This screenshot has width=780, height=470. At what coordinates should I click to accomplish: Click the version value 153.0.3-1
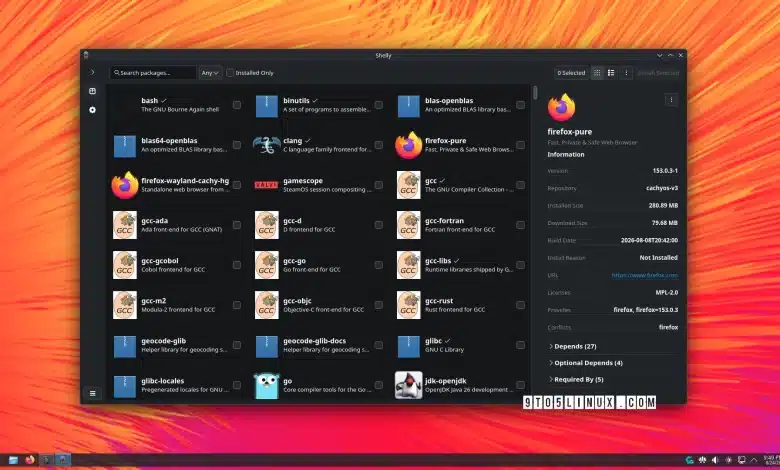click(665, 171)
